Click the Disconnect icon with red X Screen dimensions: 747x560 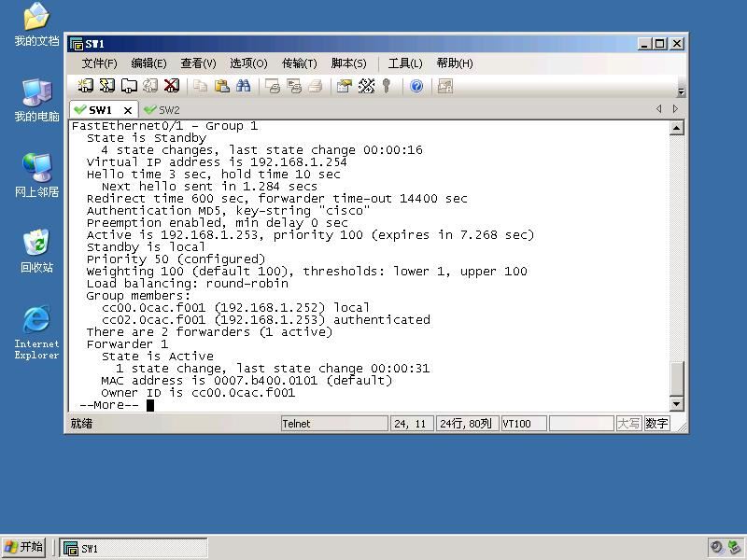[x=172, y=86]
